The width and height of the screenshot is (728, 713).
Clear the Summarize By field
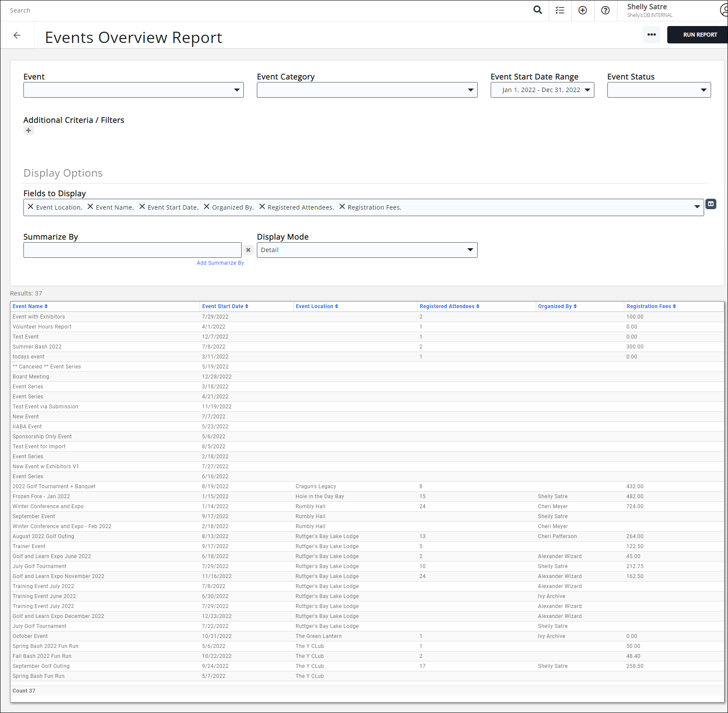pos(248,250)
